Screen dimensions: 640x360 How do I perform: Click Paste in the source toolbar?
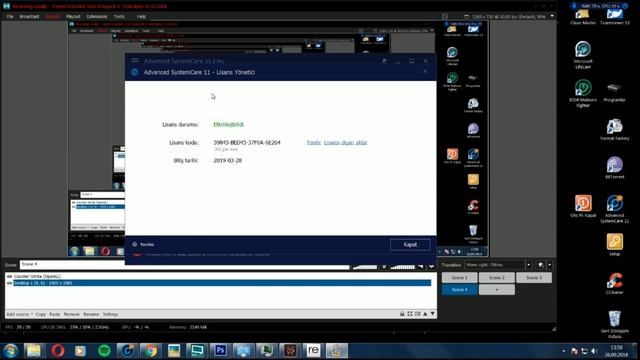pyautogui.click(x=55, y=314)
